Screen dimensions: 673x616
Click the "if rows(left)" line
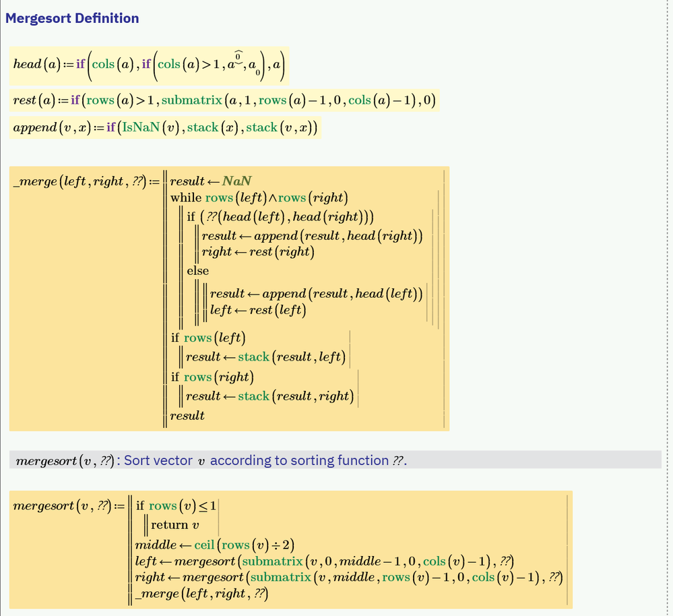tap(208, 338)
